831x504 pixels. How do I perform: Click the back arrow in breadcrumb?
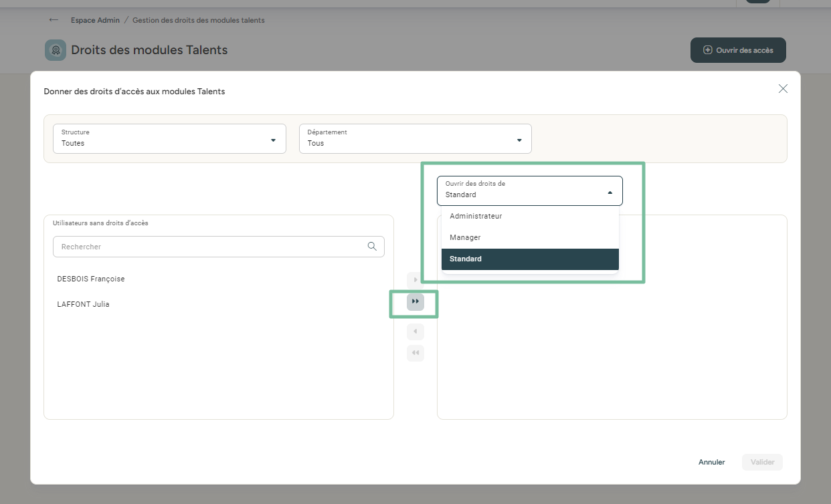coord(54,20)
